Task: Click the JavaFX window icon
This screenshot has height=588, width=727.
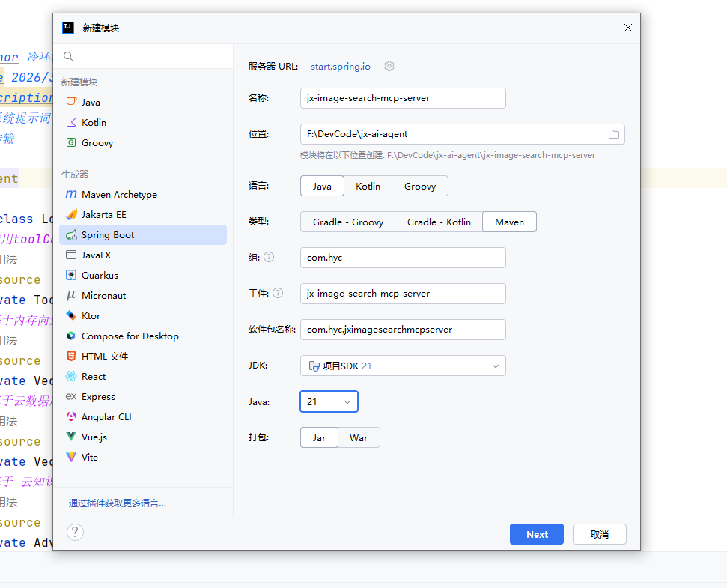Action: [x=71, y=255]
